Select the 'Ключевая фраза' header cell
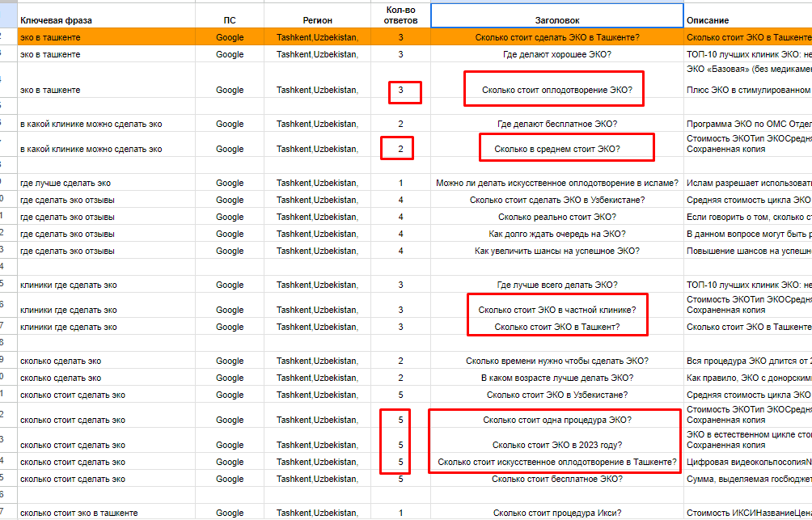The height and width of the screenshot is (520, 812). point(106,15)
